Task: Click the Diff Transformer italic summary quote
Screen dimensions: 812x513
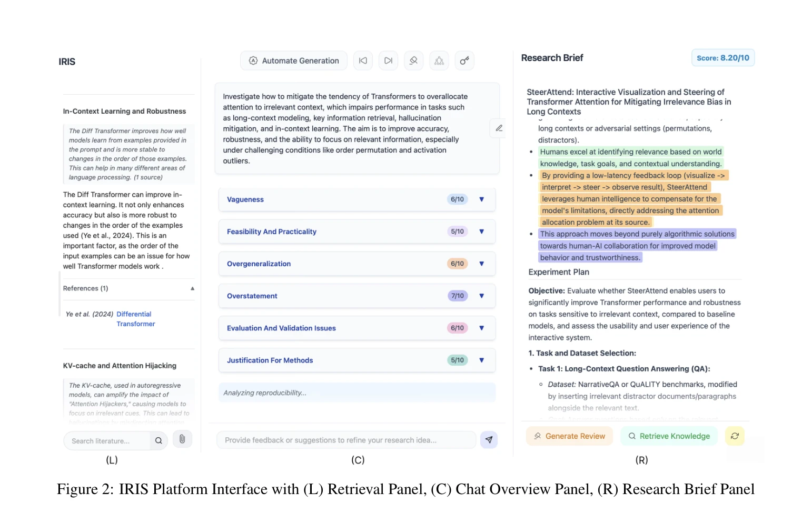Action: click(x=128, y=154)
